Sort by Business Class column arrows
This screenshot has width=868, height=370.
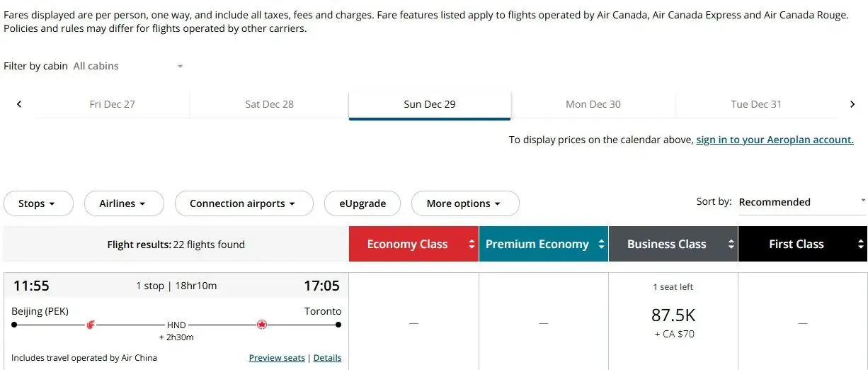[x=731, y=245]
